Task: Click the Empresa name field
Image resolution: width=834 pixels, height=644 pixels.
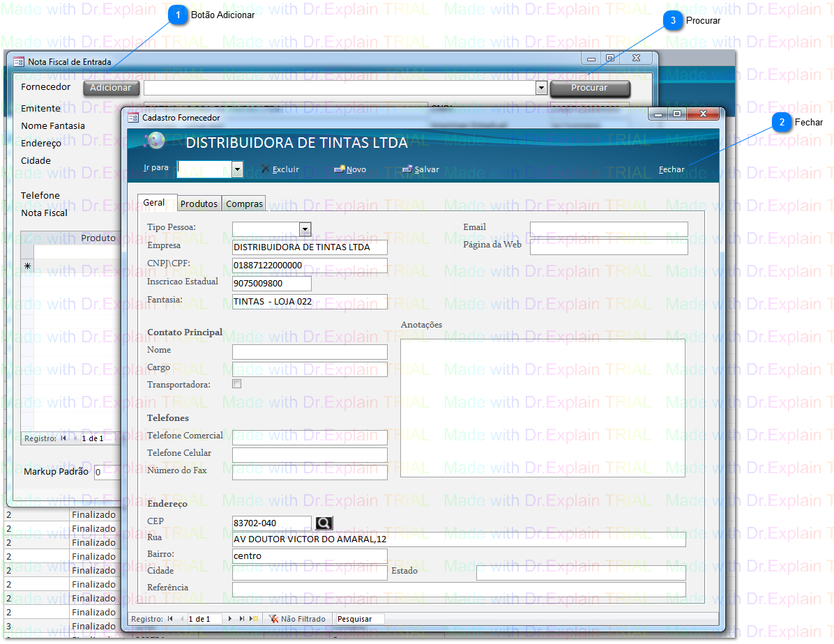Action: (310, 247)
